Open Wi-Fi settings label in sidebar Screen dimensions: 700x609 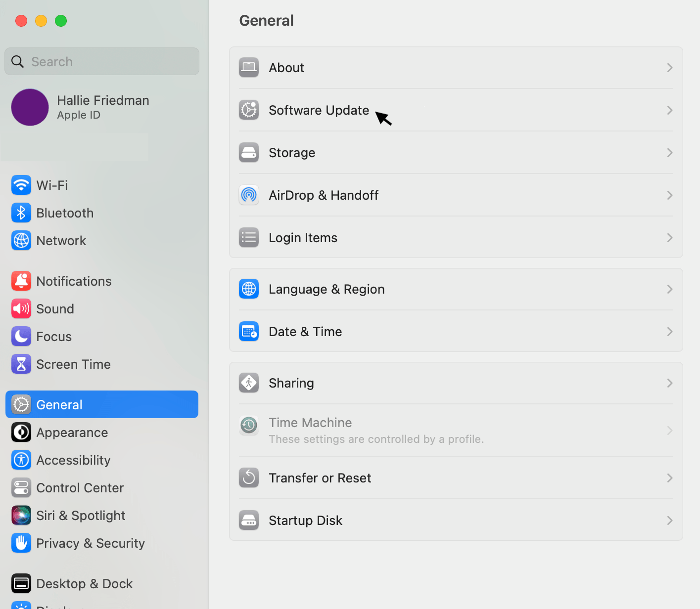coord(52,185)
